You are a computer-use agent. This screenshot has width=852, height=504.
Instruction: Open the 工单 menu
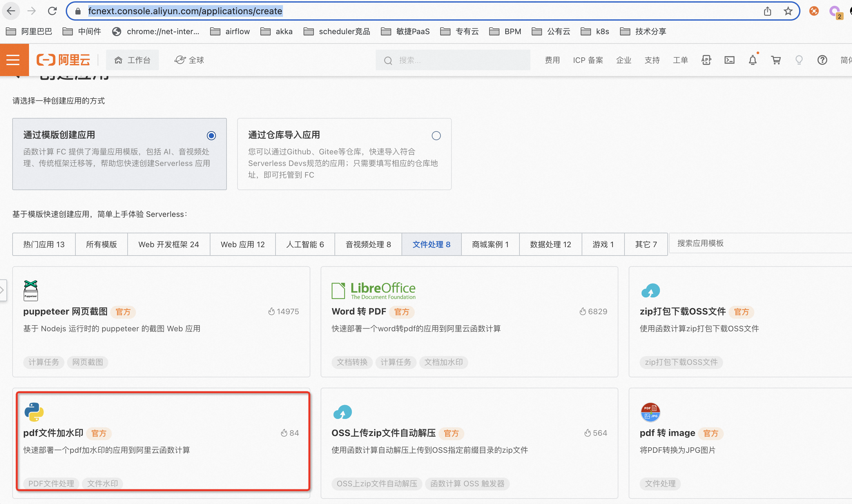tap(680, 60)
